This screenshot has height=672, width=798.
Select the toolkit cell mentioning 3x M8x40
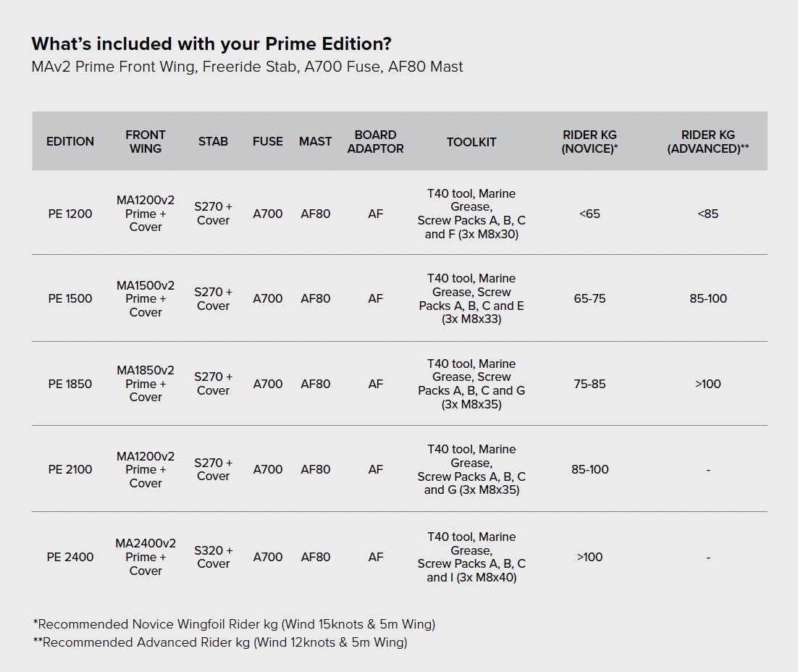coord(471,557)
